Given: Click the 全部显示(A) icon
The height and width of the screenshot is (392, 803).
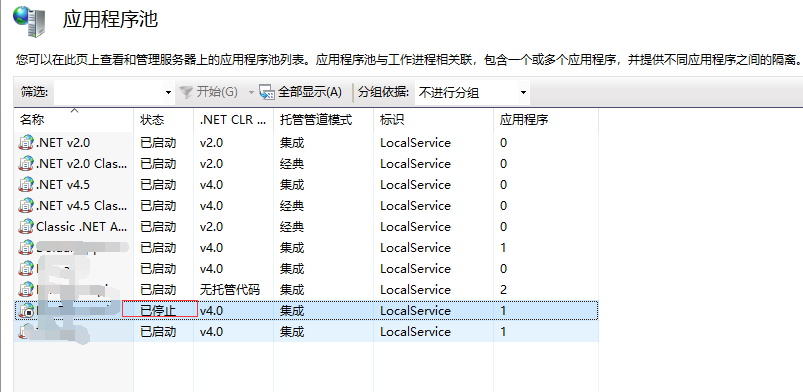Looking at the screenshot, I should [267, 92].
